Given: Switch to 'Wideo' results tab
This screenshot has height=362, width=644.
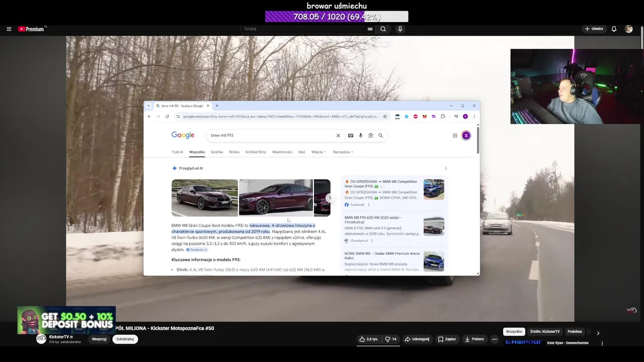Looking at the screenshot, I should click(234, 152).
